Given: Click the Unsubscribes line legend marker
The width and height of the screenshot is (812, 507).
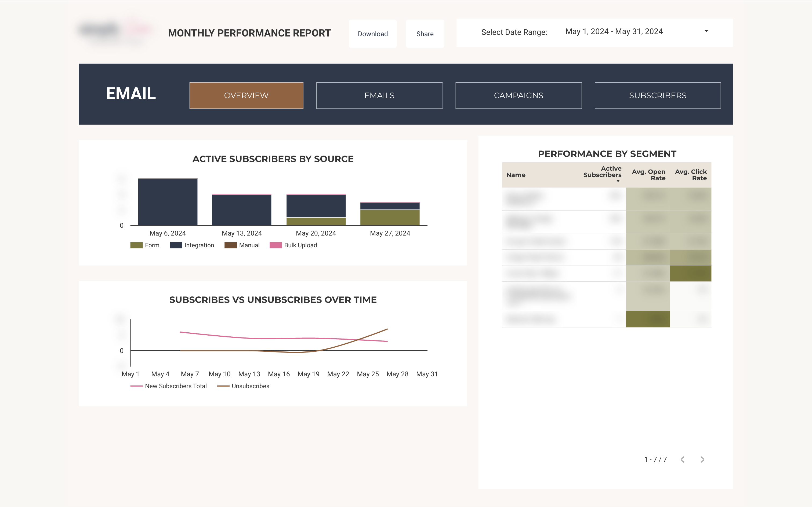Looking at the screenshot, I should [x=223, y=386].
